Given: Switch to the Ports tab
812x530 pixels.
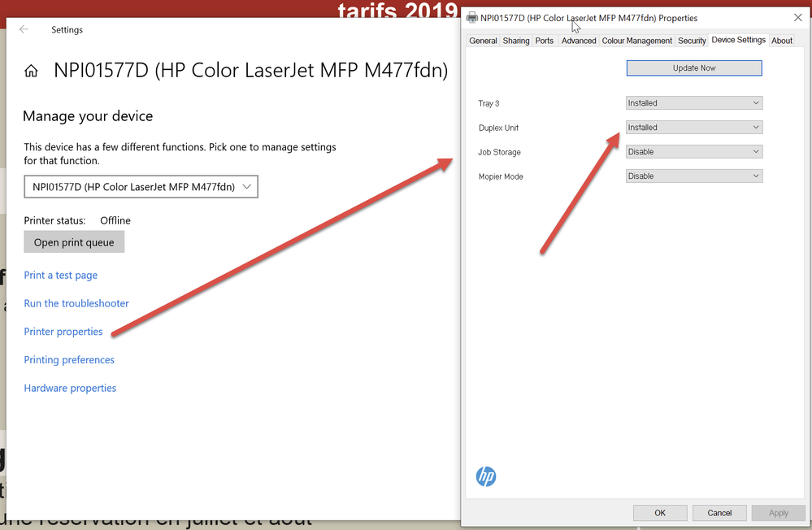Looking at the screenshot, I should pos(545,41).
